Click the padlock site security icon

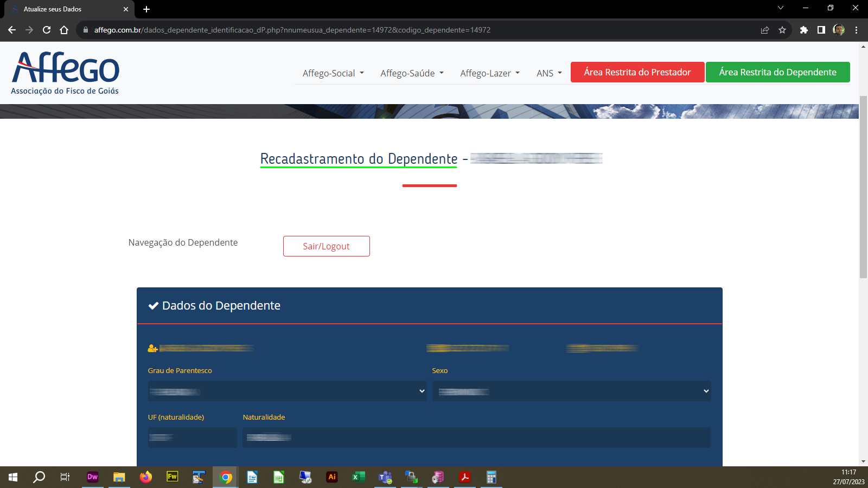[85, 30]
